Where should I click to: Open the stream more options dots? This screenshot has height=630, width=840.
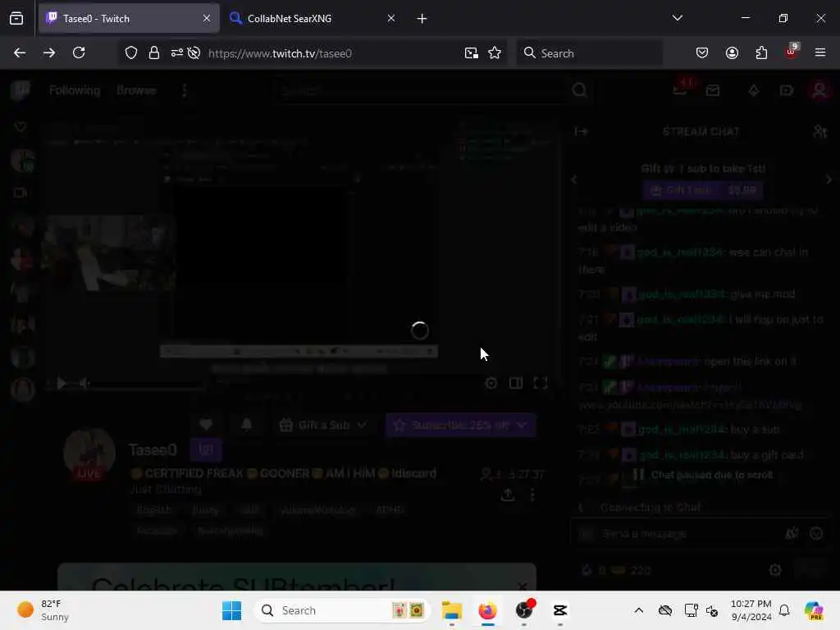[x=532, y=495]
